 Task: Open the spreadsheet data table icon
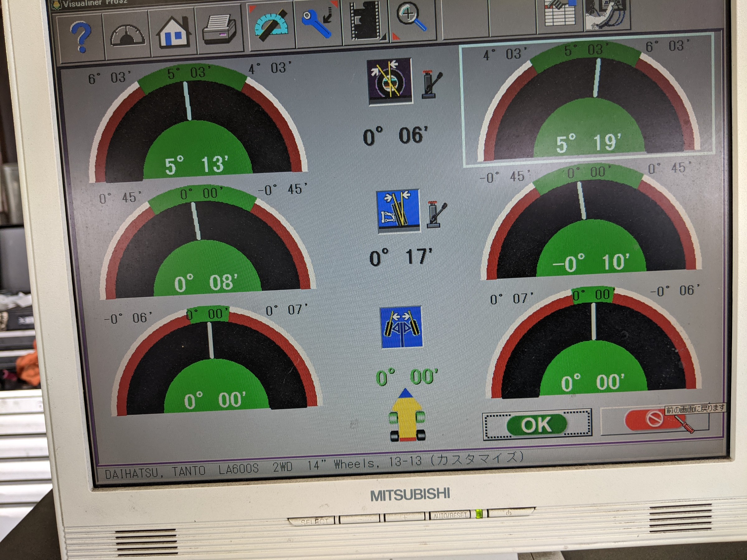(x=560, y=13)
